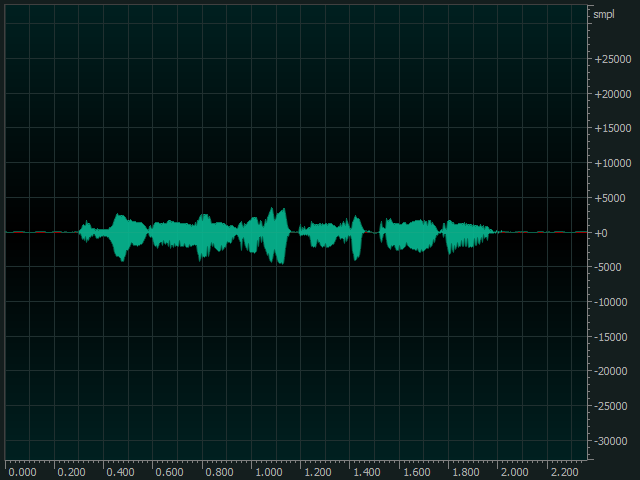Click the +10000 amplitude scale label

(x=613, y=163)
